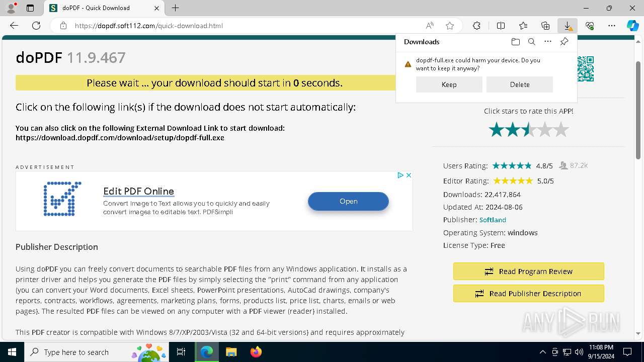The image size is (644, 362).
Task: Click Read Program Review button
Action: (528, 271)
